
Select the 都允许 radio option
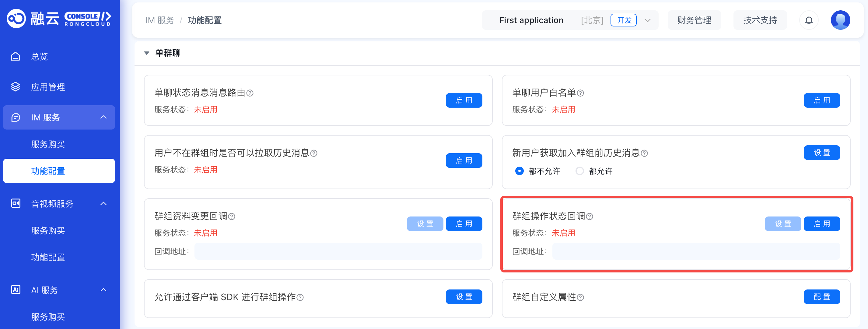pos(579,171)
